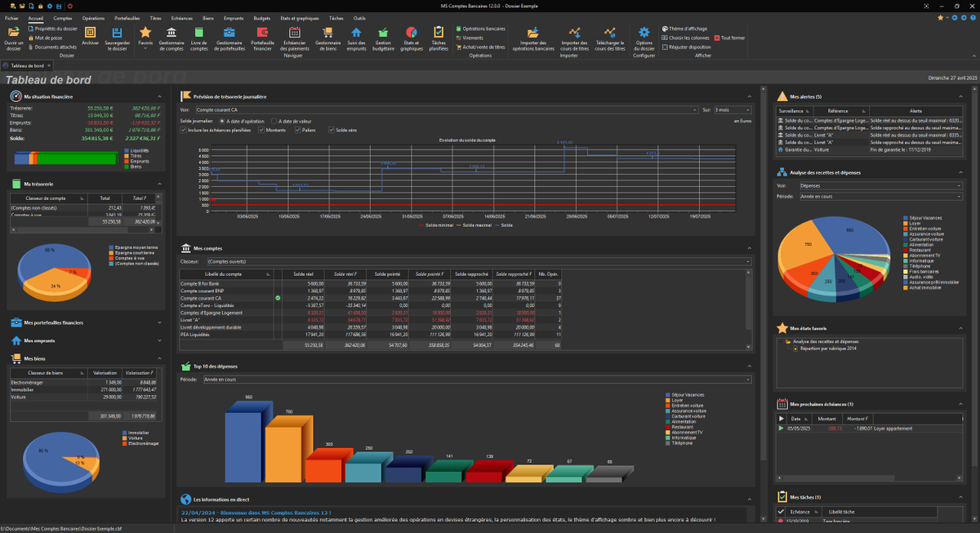Switch to the Portefeuilles ribbon tab
Screen dimensions: 980x533
(x=127, y=17)
